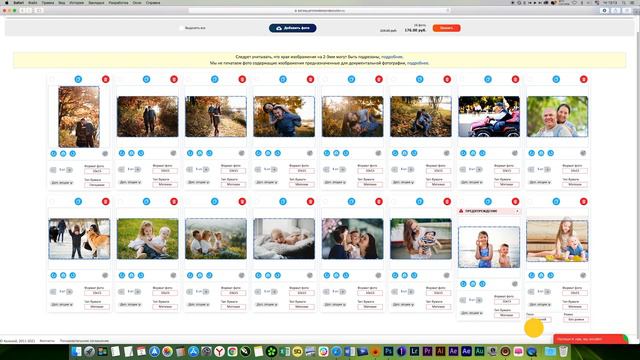Select checkbox of couple lying in leaves card
Screen dimensions: 640x360
tap(325, 79)
